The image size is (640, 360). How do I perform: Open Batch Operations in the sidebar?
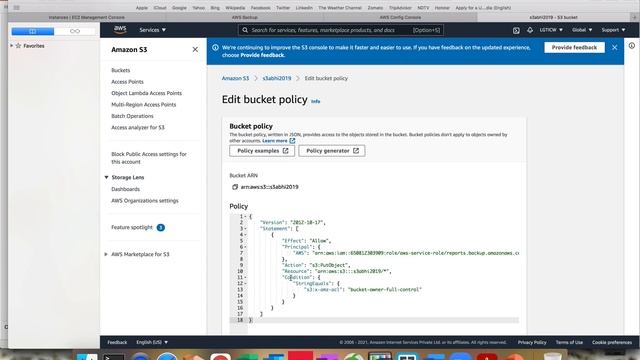click(x=132, y=116)
